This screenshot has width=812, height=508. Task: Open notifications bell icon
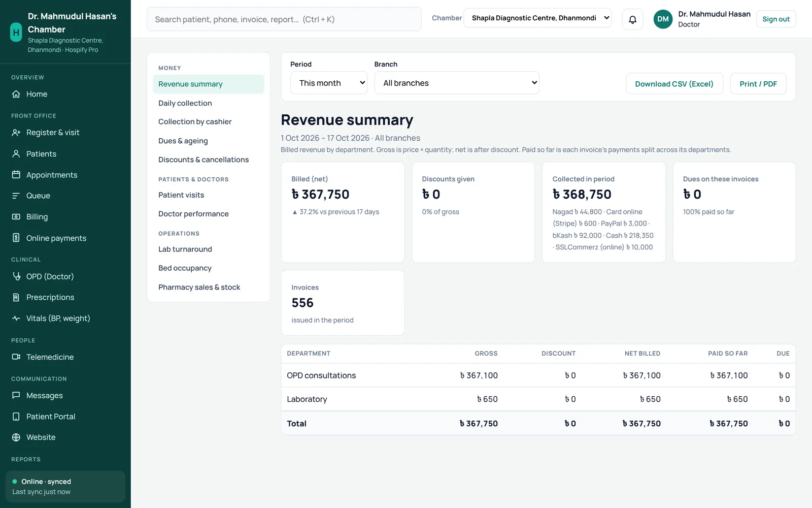pyautogui.click(x=633, y=19)
